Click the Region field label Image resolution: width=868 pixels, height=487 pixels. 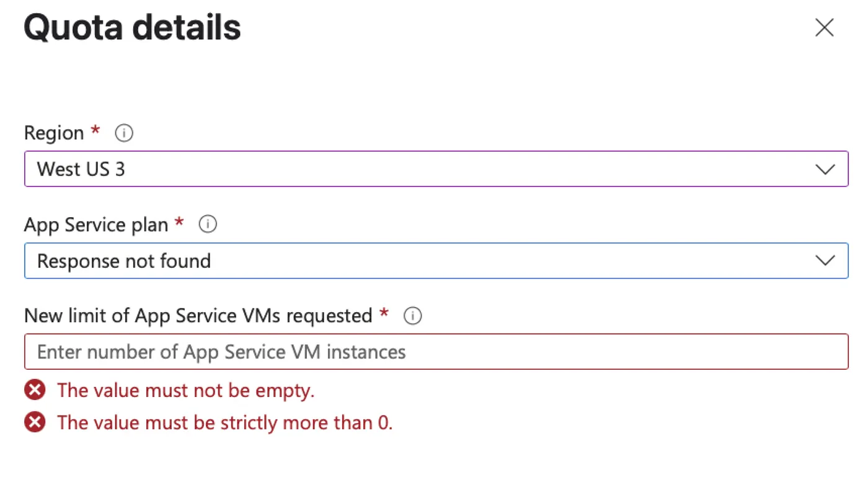tap(54, 133)
